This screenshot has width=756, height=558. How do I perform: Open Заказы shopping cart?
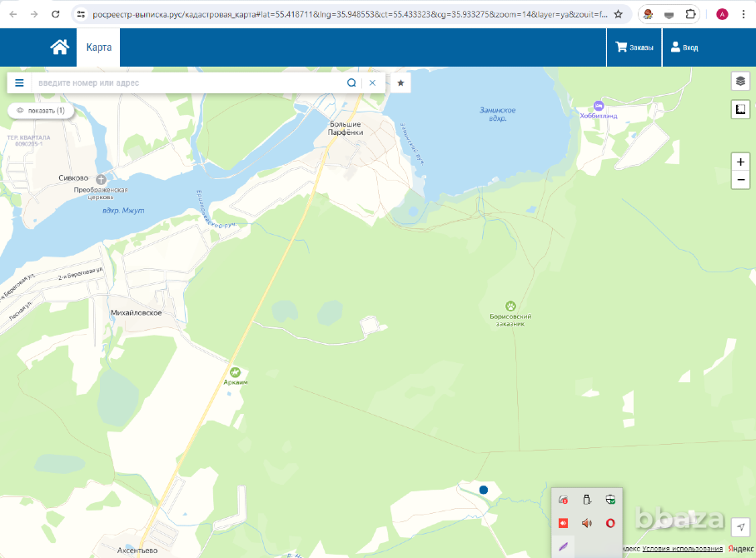634,47
